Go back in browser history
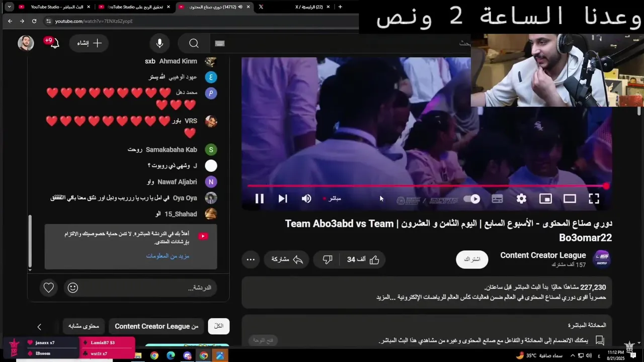Image resolution: width=644 pixels, height=362 pixels. pos(10,21)
